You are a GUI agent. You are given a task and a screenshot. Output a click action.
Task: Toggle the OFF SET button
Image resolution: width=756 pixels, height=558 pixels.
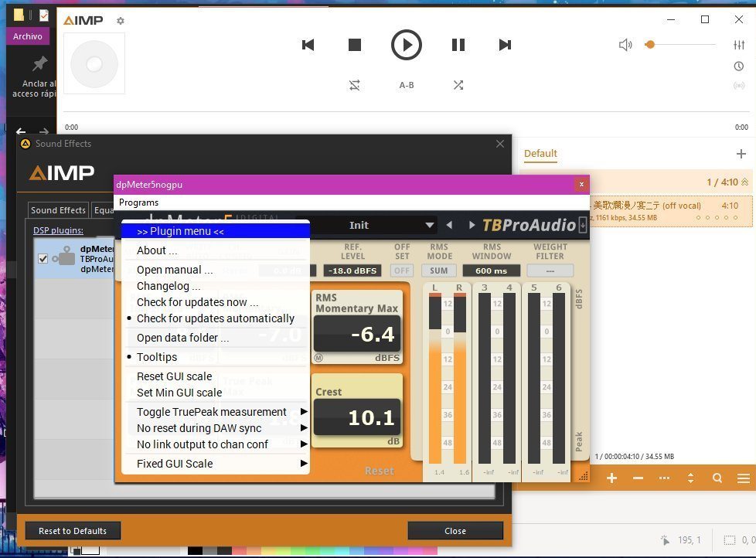[402, 270]
